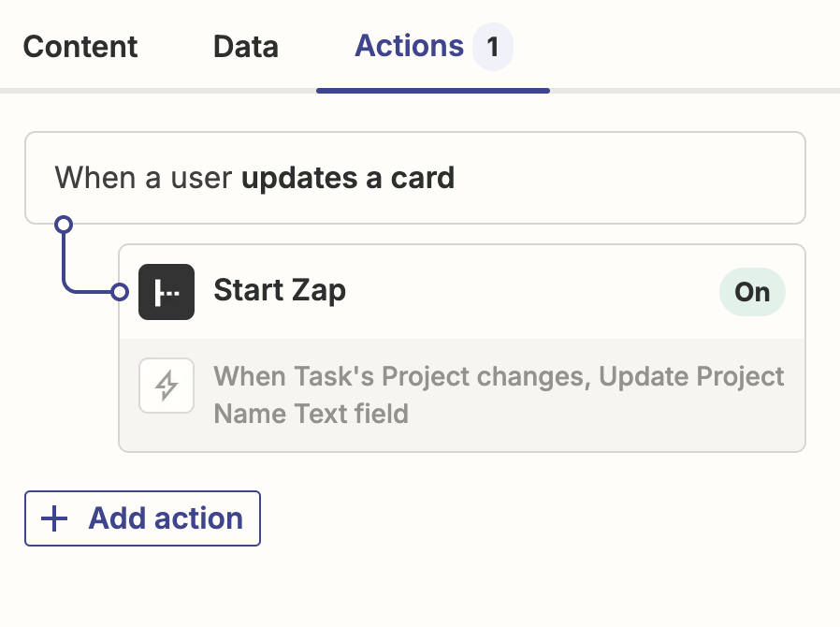Click the connector node below the trigger box

click(64, 225)
